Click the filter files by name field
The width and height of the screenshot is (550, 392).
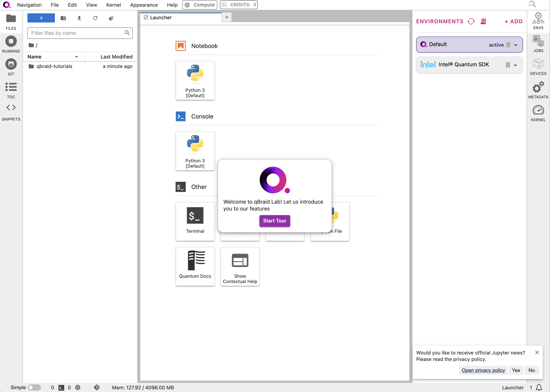pos(80,33)
